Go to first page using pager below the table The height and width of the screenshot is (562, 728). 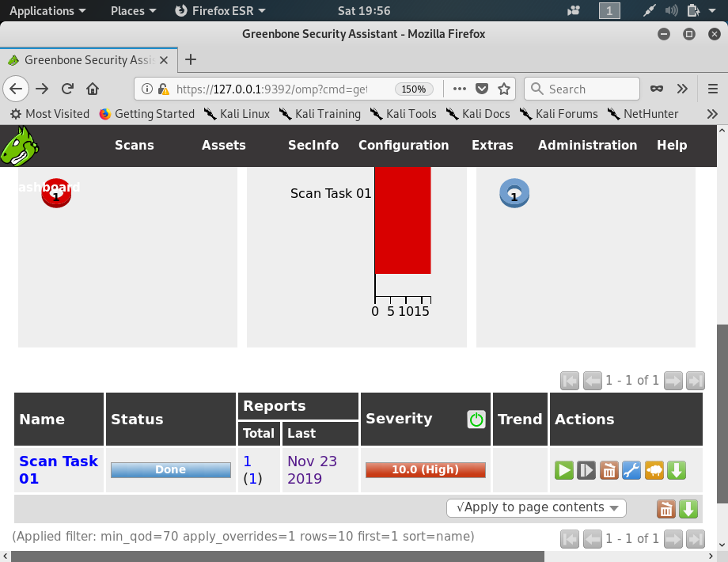pos(570,539)
